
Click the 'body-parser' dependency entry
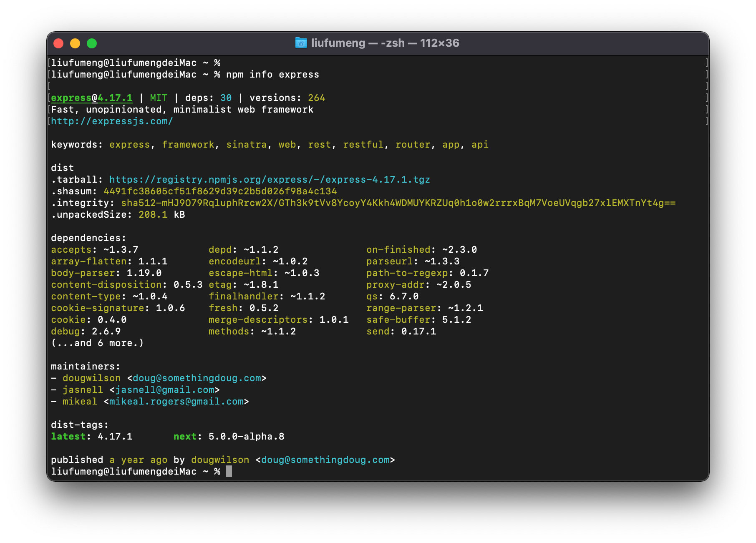point(106,273)
